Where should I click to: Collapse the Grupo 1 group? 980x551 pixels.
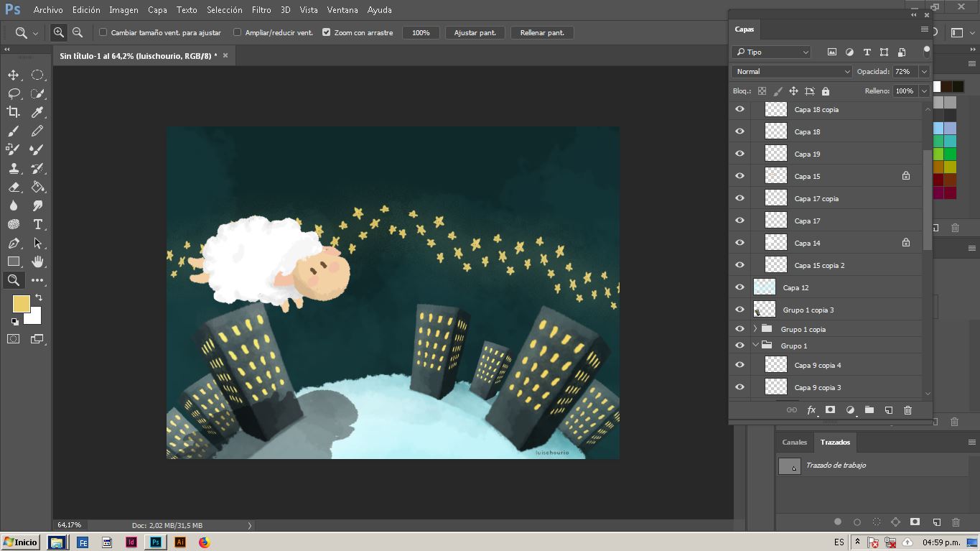click(755, 346)
